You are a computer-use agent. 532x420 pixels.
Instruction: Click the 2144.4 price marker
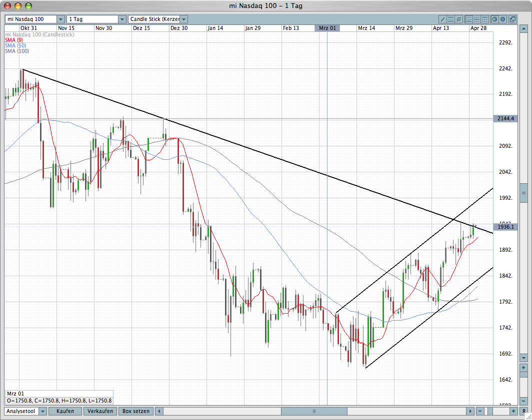[x=505, y=119]
